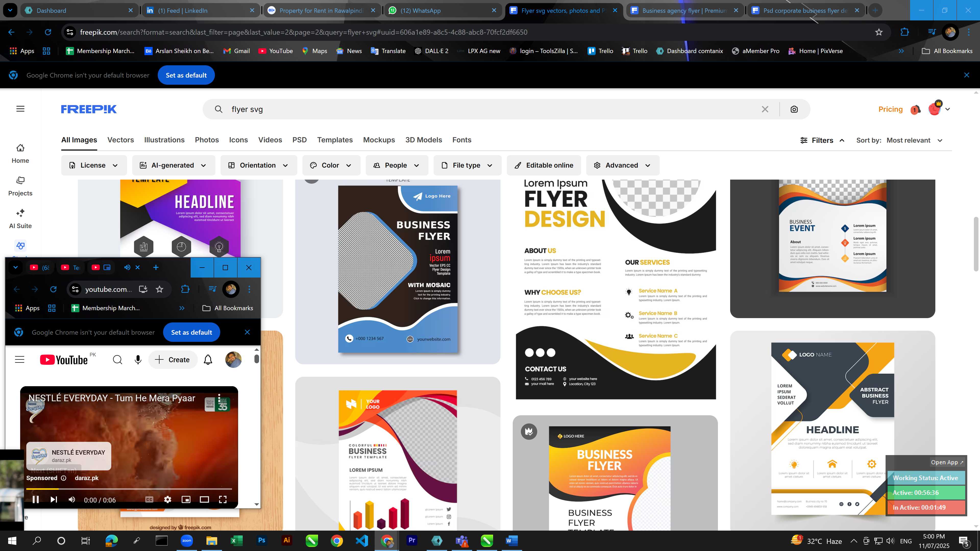
Task: Switch YouTube video to miniplayer
Action: pos(186,500)
